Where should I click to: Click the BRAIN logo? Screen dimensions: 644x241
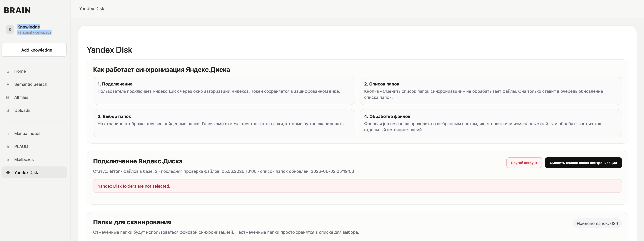[x=17, y=10]
